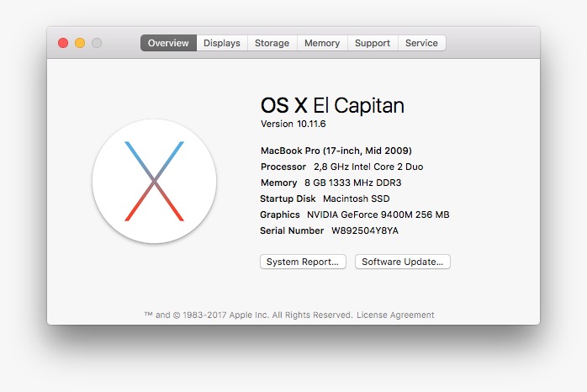Open the Displays tab
Viewport: 587px width, 392px height.
(x=222, y=43)
